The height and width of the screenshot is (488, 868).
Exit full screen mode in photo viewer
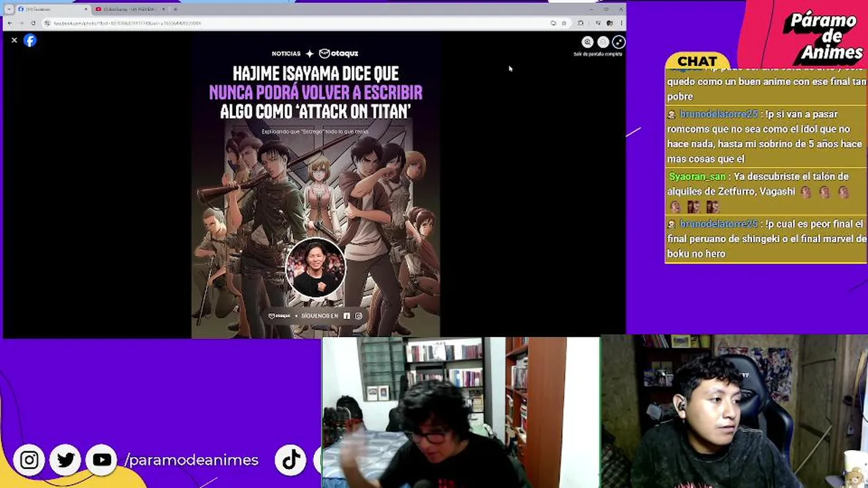[x=618, y=42]
